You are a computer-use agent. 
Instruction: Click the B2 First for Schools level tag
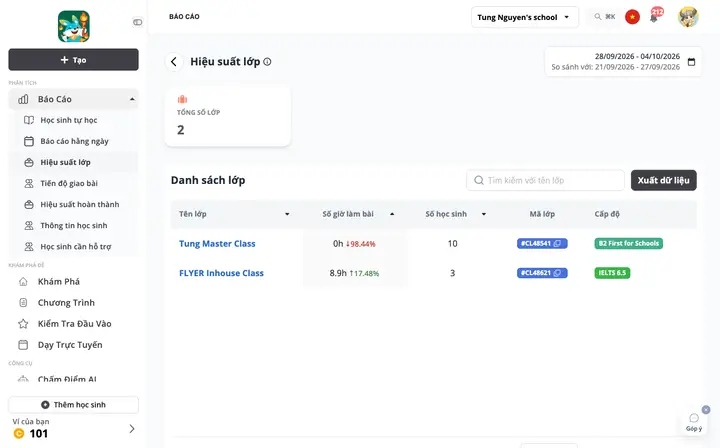pos(629,244)
